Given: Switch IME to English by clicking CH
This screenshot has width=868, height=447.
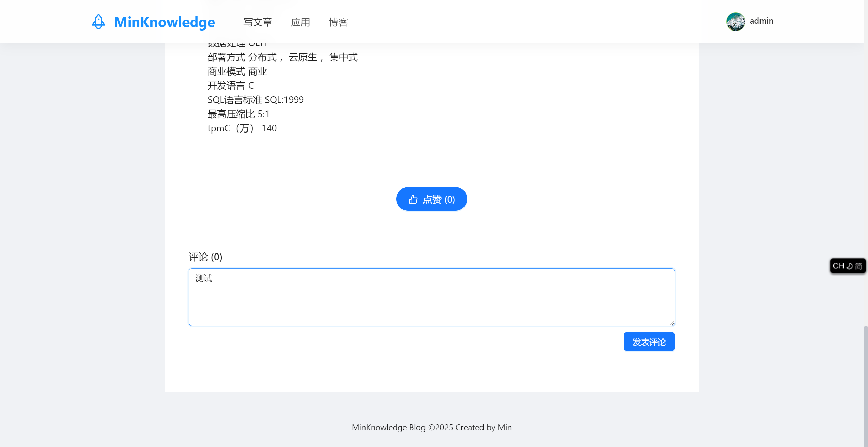Looking at the screenshot, I should click(x=838, y=266).
